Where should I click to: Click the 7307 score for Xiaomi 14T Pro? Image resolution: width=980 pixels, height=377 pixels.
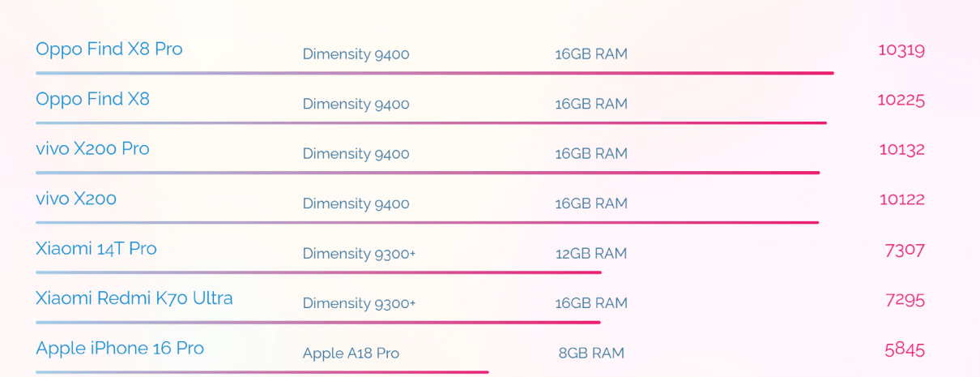[905, 250]
